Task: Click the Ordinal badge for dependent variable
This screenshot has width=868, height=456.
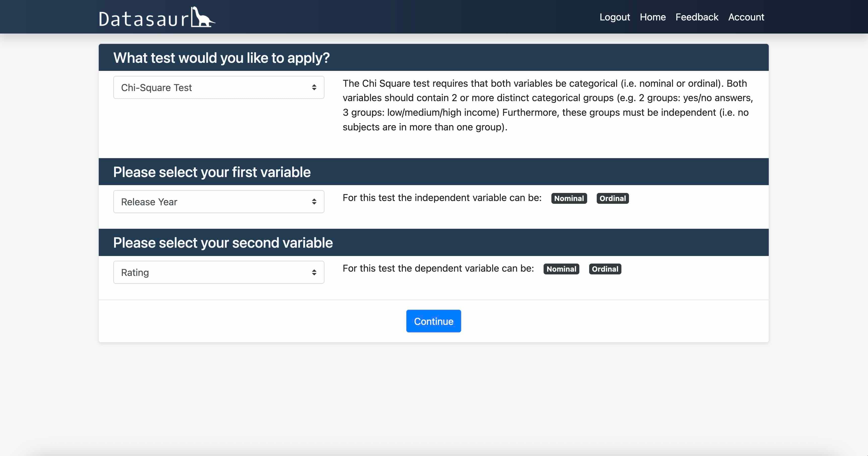Action: [x=605, y=269]
